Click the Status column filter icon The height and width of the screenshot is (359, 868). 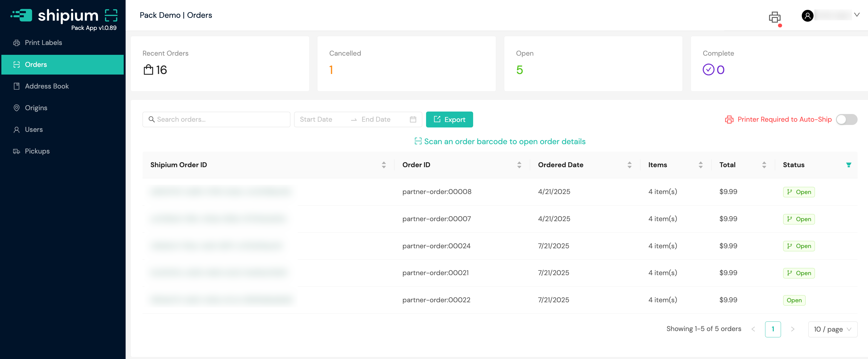(849, 165)
